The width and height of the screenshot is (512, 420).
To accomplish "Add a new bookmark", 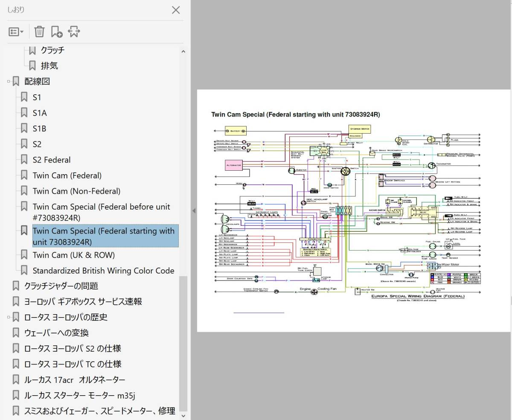I will (57, 32).
